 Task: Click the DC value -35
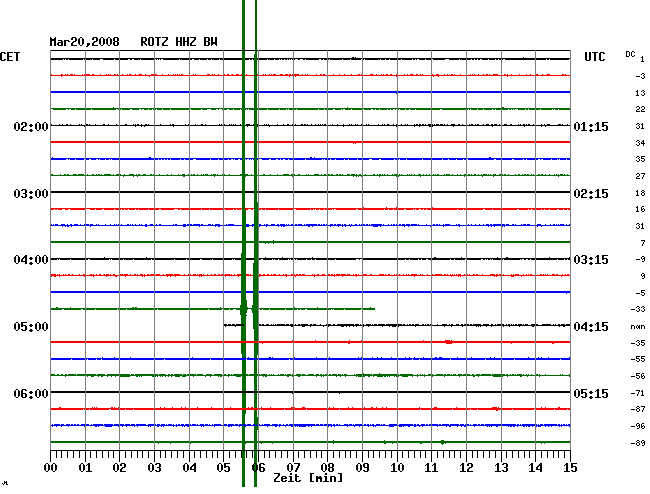point(638,343)
